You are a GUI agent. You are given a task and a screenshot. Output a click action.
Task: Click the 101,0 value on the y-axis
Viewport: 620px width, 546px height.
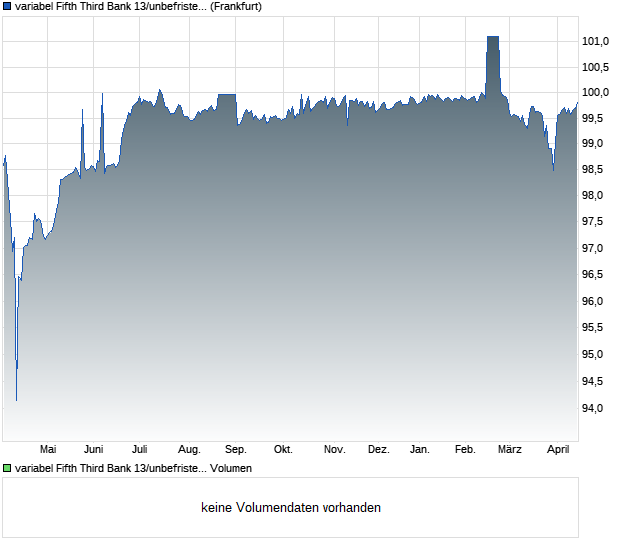[x=595, y=41]
